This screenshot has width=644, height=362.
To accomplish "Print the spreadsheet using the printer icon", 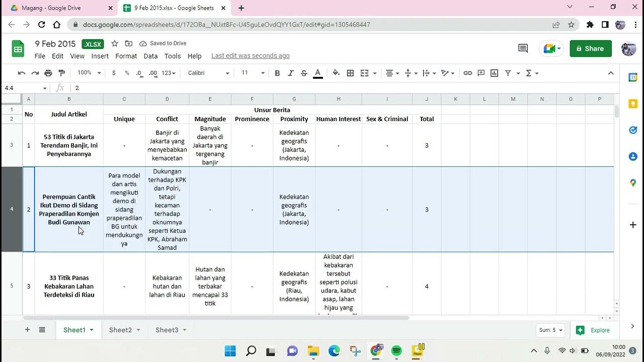I will [x=48, y=73].
